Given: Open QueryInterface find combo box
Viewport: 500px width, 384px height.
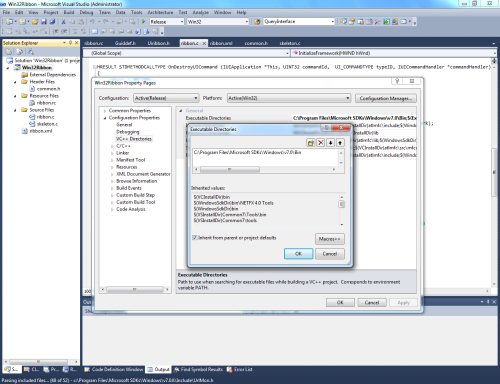Looking at the screenshot, I should point(299,22).
